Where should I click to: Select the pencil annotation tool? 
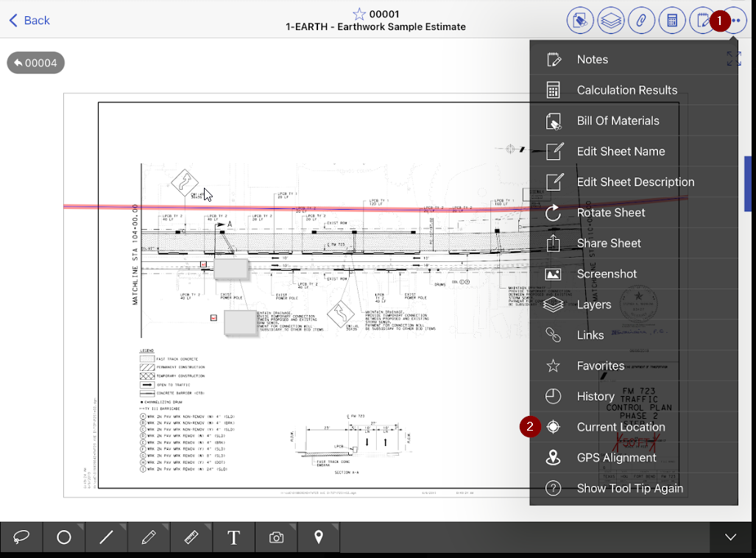click(x=149, y=537)
